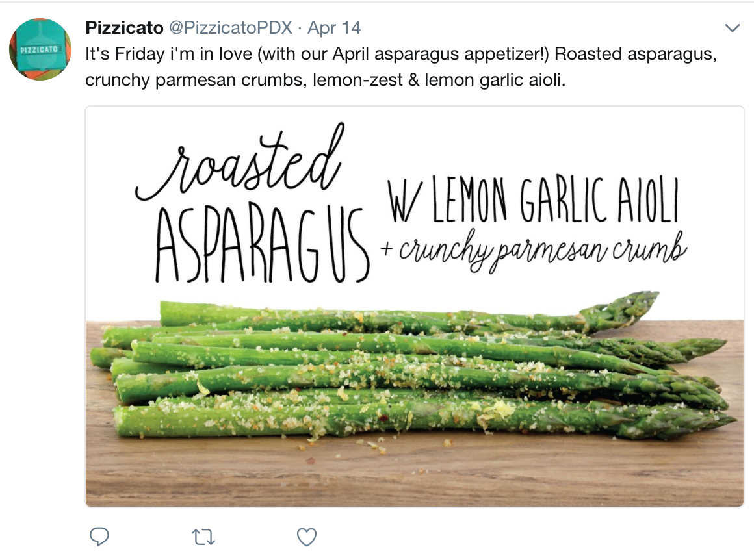Expand the tweet options chevron
The width and height of the screenshot is (754, 560).
732,28
